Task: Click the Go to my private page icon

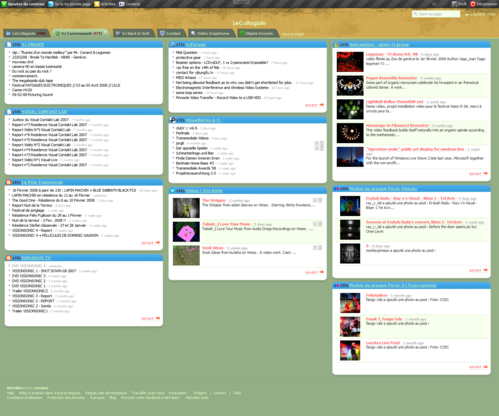Action: tap(51, 4)
